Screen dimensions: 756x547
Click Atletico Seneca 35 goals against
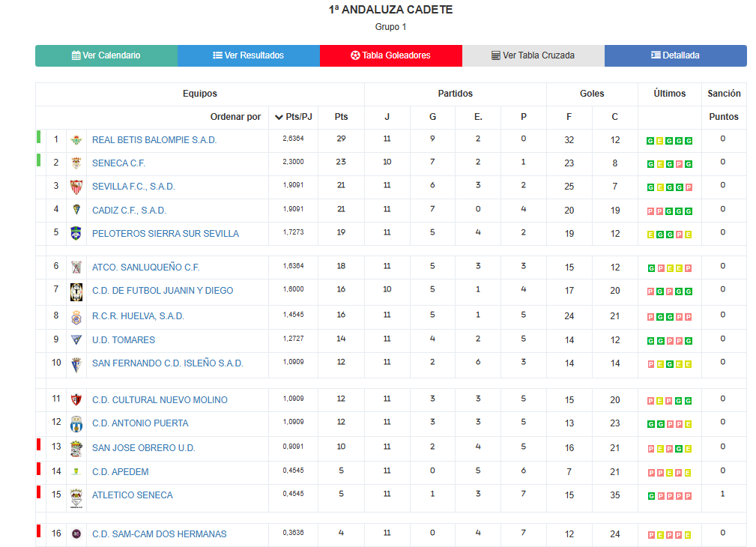pyautogui.click(x=614, y=495)
